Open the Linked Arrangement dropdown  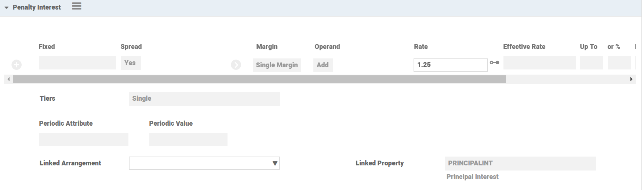point(204,163)
